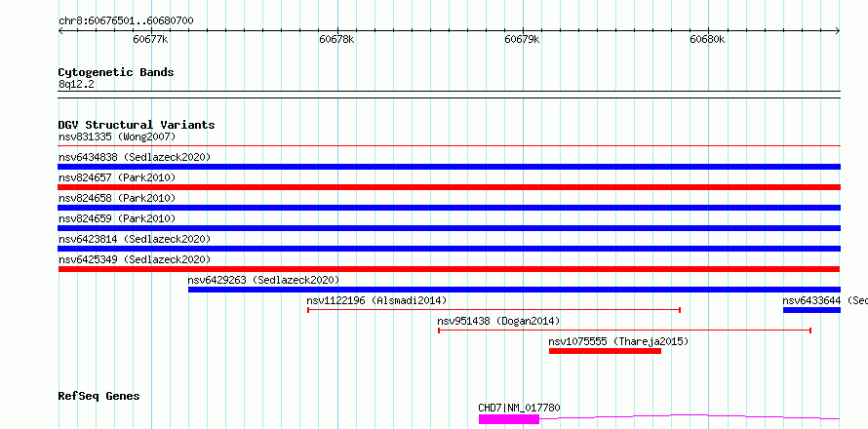
Task: Select nsv6423814 (Sedlazeck2020) label
Action: [x=135, y=239]
